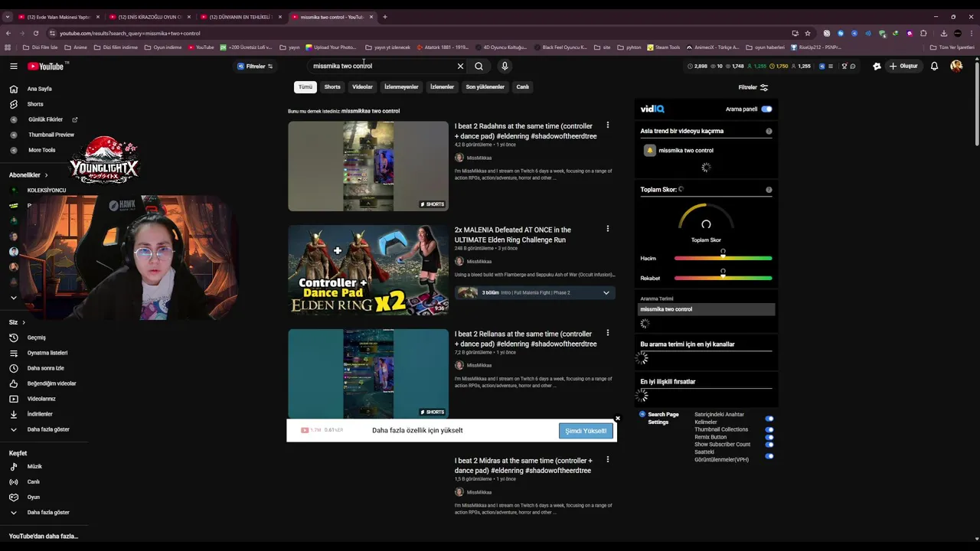The image size is (980, 551).
Task: Toggle the Thumbnail Collections switch
Action: click(x=769, y=429)
